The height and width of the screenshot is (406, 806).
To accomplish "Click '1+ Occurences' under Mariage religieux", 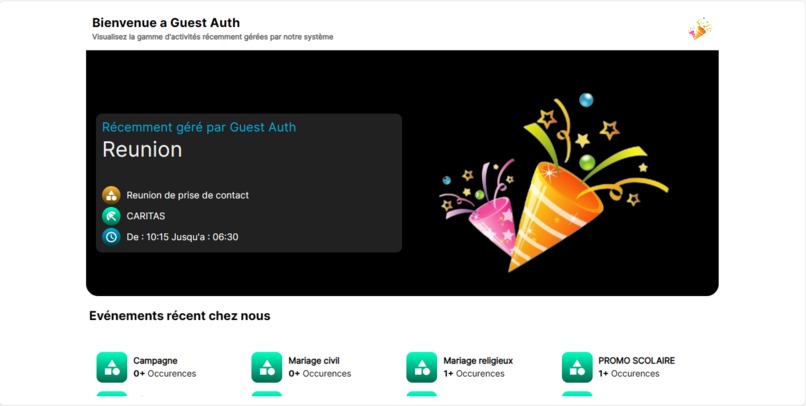I will (474, 374).
